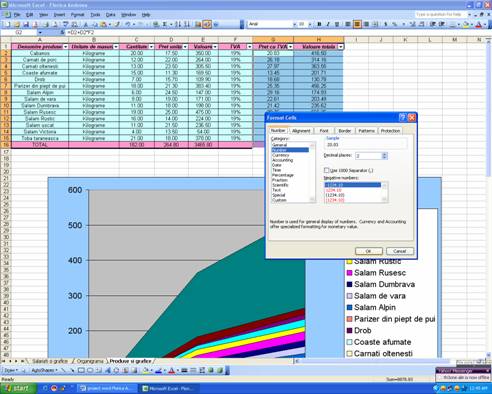Open filter dropdown for Cantitate column

[x=151, y=47]
